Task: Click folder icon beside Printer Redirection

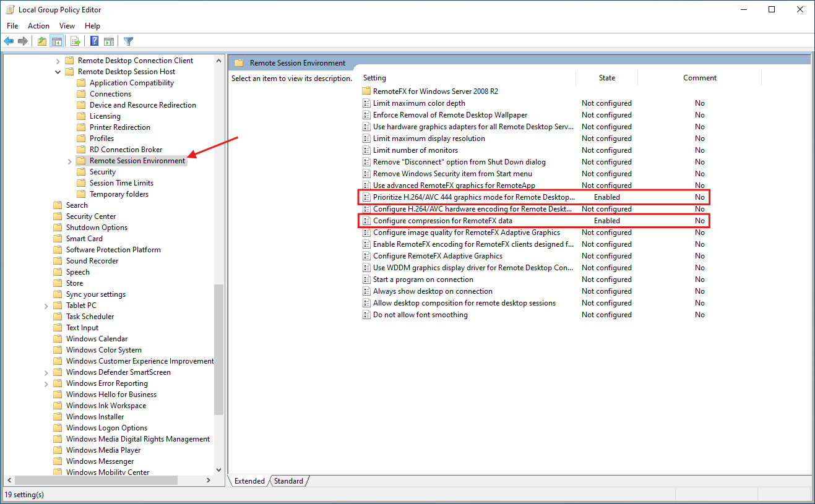Action: [81, 127]
